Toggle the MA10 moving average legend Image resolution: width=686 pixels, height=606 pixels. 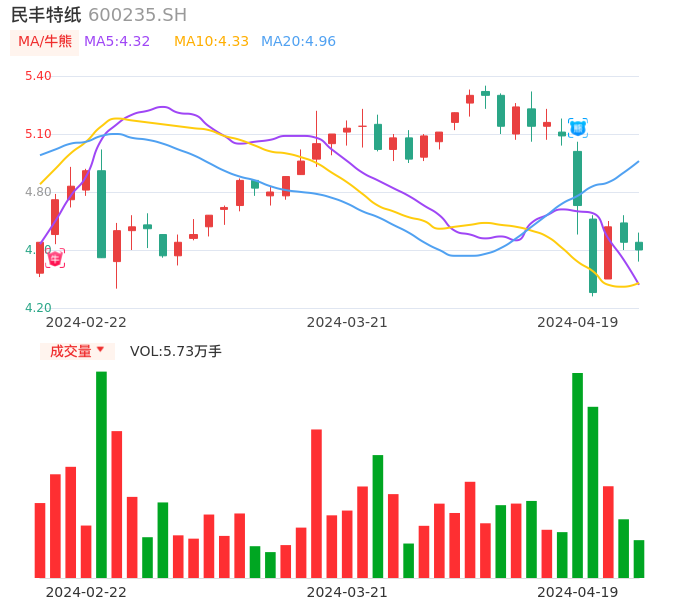[x=211, y=41]
